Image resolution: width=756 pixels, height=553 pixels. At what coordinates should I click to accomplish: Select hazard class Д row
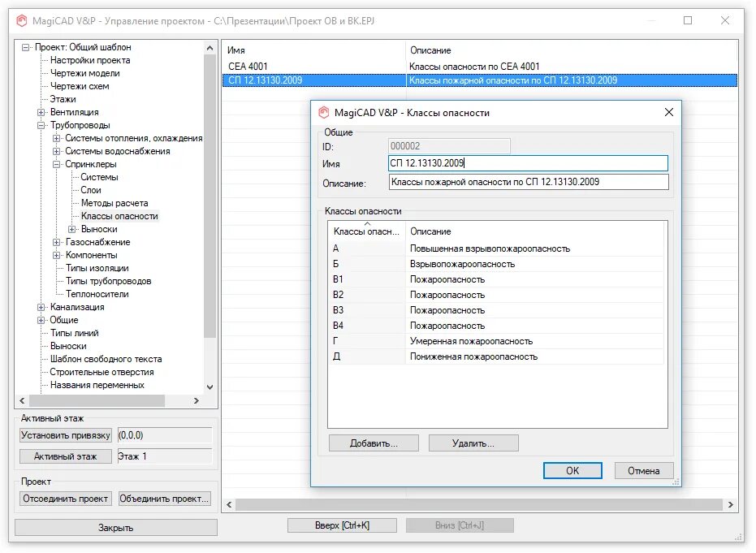(496, 356)
